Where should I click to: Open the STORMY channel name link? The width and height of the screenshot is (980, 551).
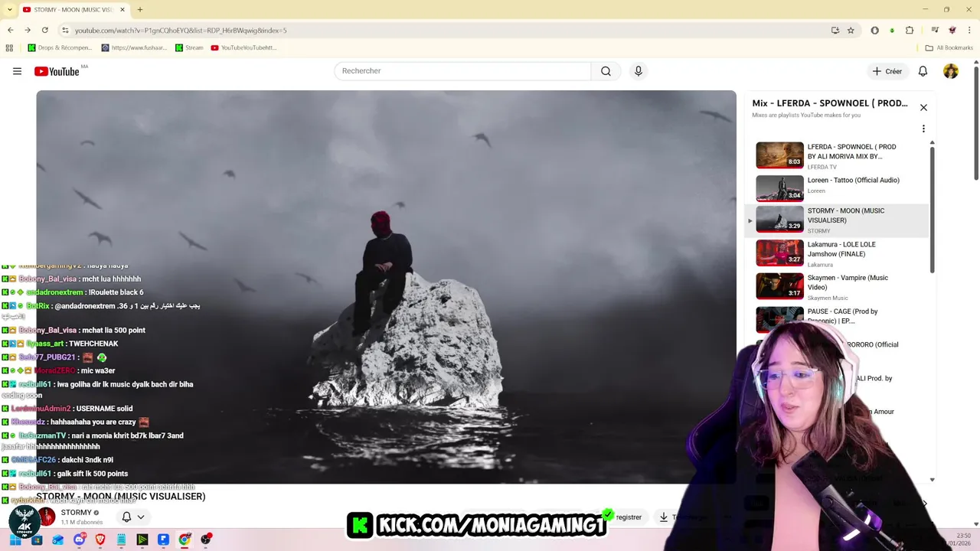[76, 513]
